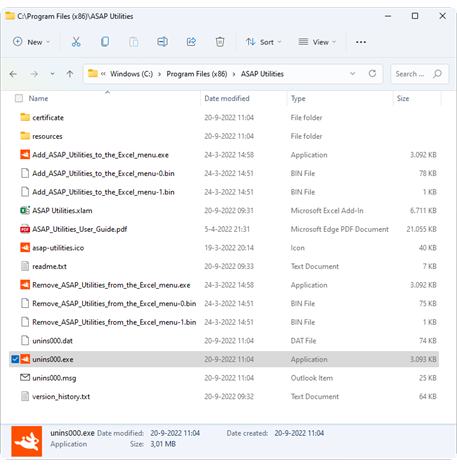Click the Cut scissors icon
The height and width of the screenshot is (471, 457).
click(76, 42)
